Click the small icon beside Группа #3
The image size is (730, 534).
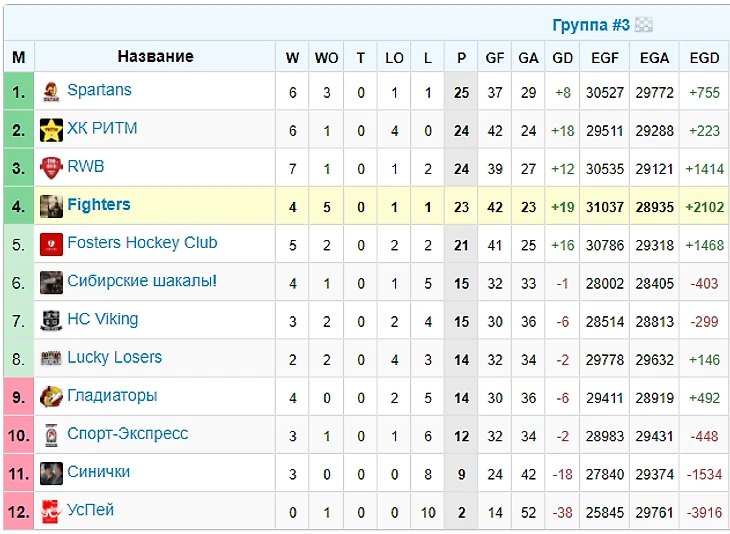(644, 25)
